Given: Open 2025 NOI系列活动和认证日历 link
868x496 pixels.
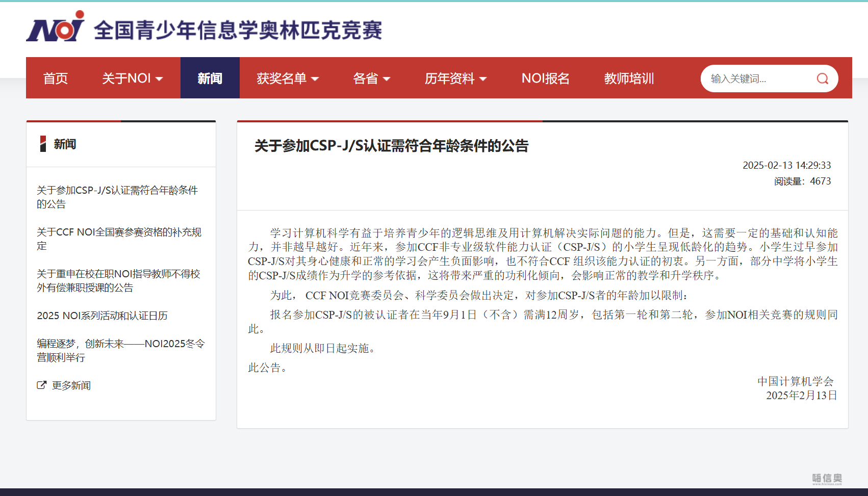Looking at the screenshot, I should pos(102,316).
